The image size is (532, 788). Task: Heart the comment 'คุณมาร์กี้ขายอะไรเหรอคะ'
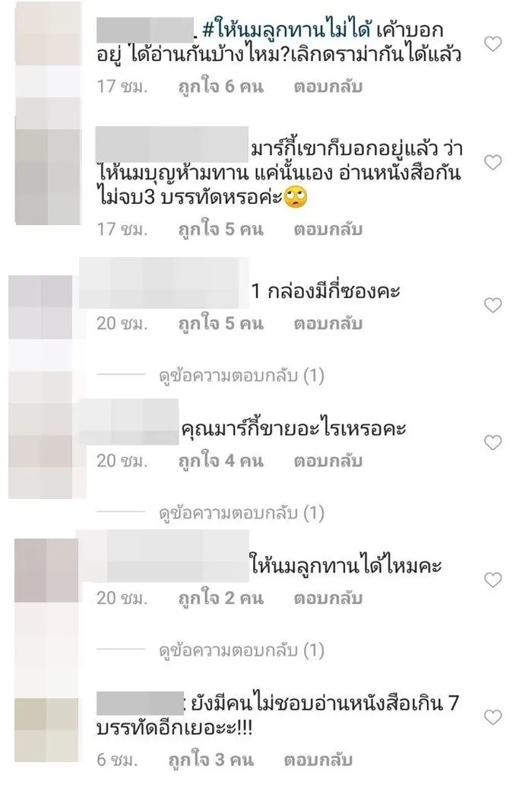tap(492, 443)
